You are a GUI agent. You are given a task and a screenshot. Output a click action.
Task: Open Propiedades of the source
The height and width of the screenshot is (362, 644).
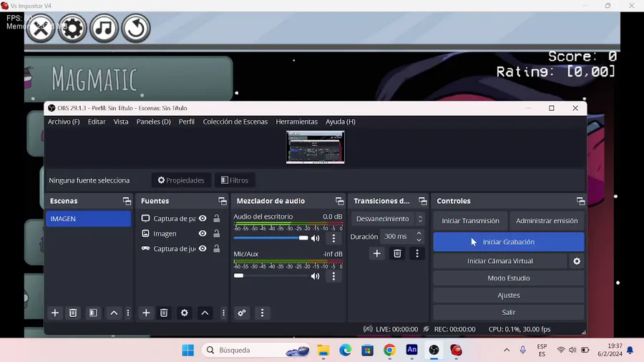[x=181, y=180]
